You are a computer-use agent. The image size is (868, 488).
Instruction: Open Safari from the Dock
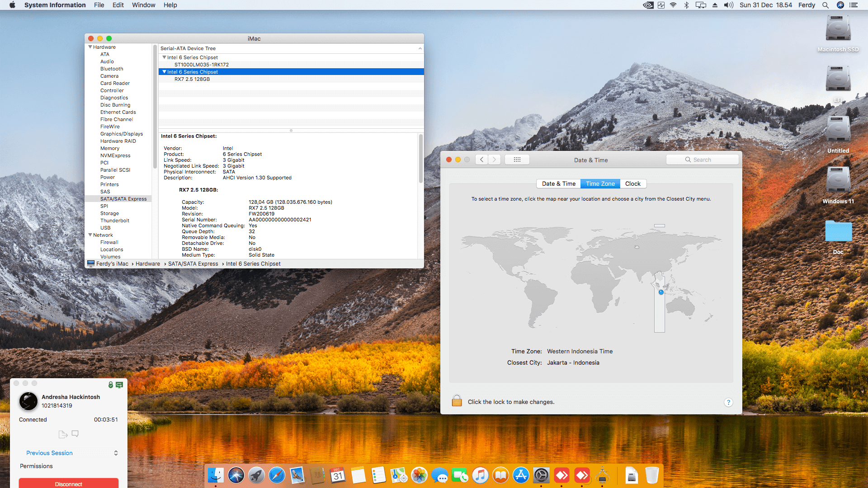tap(276, 475)
